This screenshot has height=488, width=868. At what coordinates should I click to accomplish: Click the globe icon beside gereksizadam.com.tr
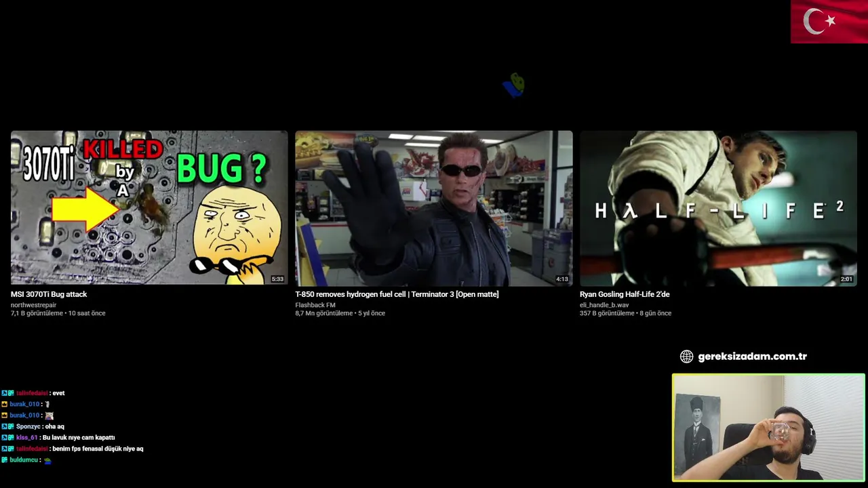coord(687,357)
